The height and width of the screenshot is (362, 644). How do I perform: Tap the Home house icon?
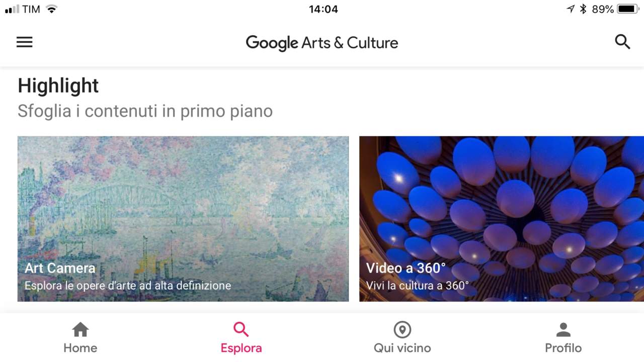click(x=80, y=330)
